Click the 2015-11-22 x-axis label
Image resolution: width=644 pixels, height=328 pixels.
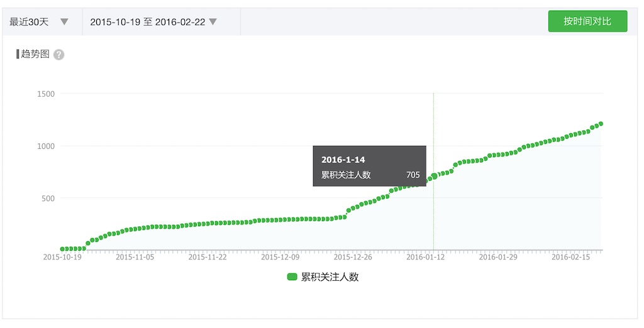click(x=208, y=257)
